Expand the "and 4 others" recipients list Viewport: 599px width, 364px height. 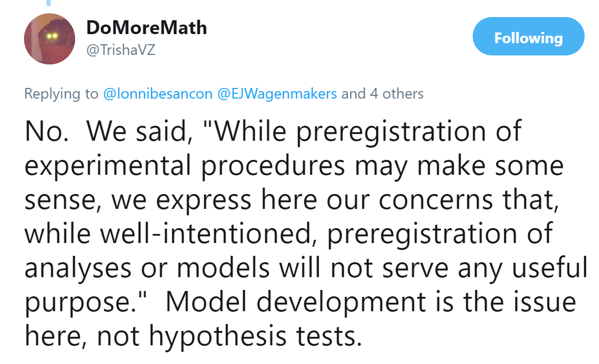tap(383, 94)
